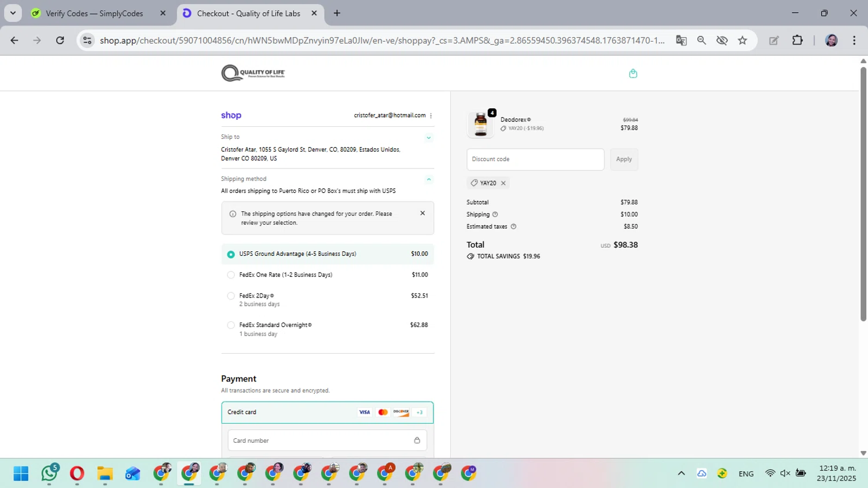Open Opera browser from taskbar

click(x=77, y=474)
